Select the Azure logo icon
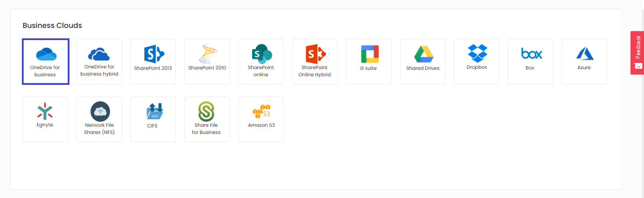This screenshot has width=644, height=198. (585, 53)
